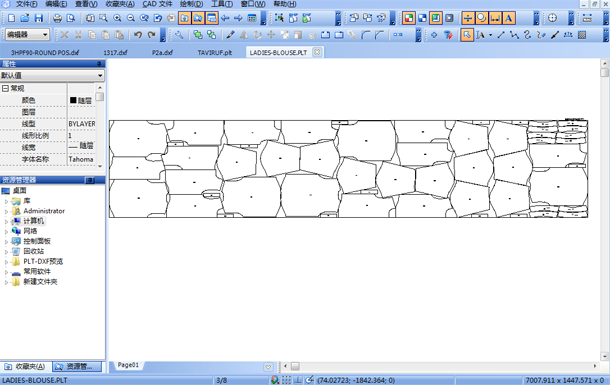
Task: Select the spline curve drawing tool
Action: (528, 35)
